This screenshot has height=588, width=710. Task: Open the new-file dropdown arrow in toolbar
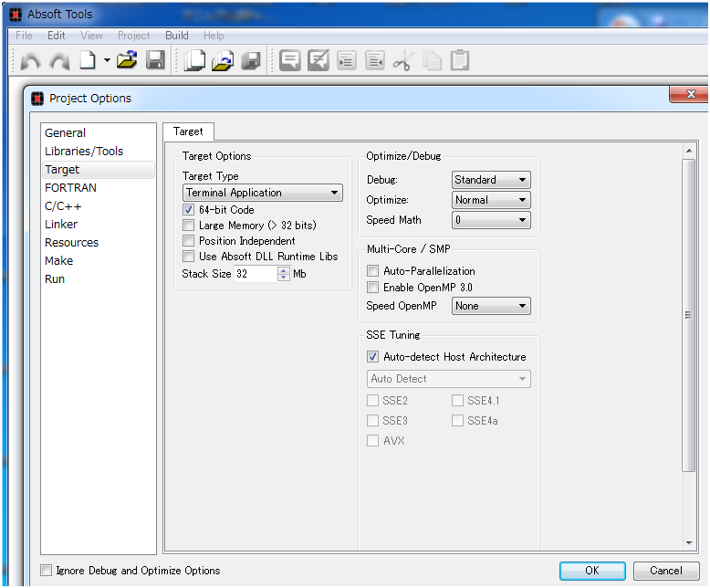point(107,59)
